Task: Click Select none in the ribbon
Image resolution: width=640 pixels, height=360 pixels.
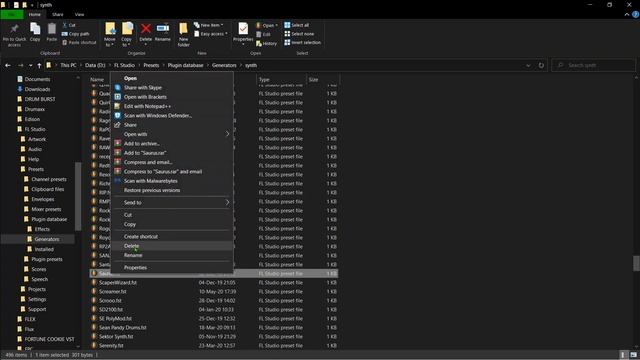Action: pos(299,34)
